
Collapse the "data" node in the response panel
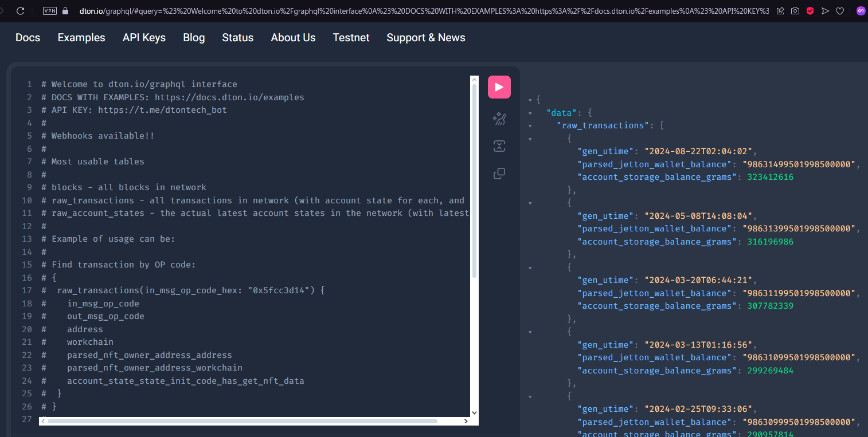pos(530,113)
